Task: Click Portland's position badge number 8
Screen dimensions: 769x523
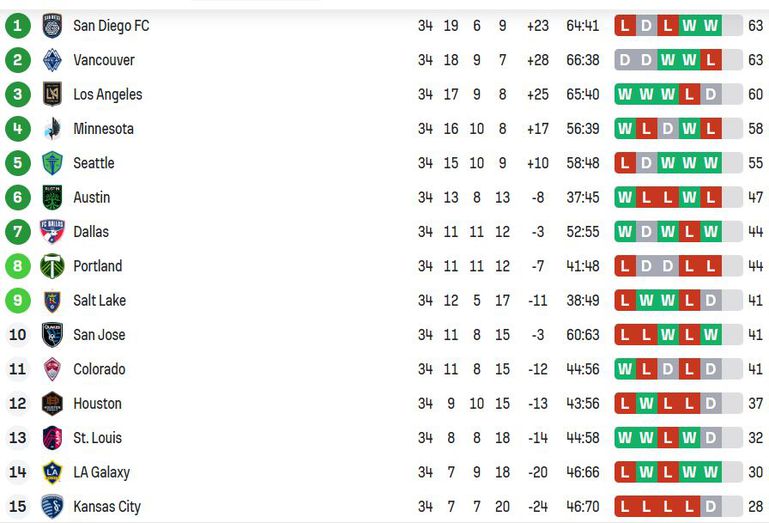Action: pos(17,266)
